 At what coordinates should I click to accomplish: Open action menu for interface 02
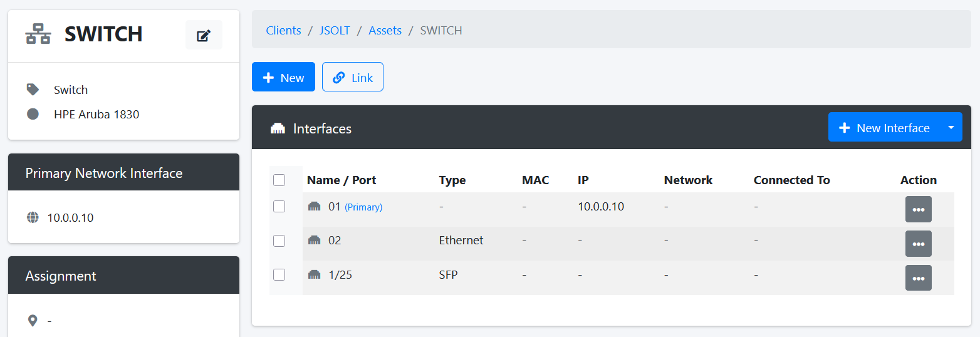point(918,244)
